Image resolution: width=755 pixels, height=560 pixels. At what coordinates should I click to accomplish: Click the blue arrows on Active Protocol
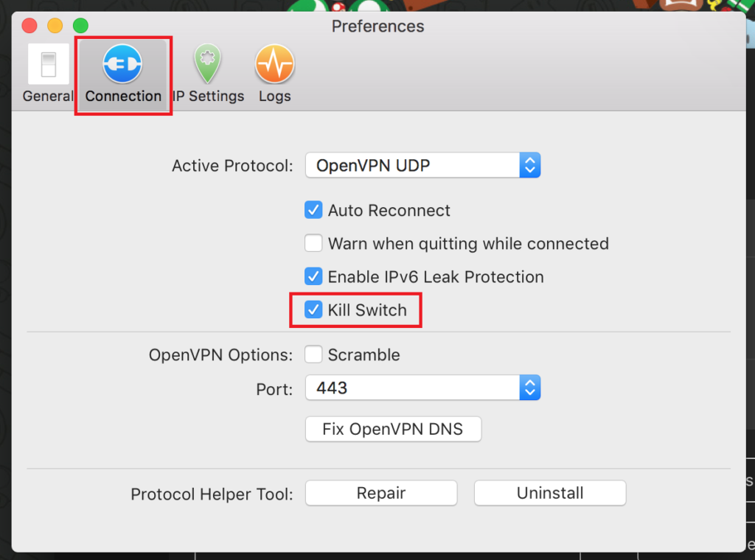pos(529,166)
